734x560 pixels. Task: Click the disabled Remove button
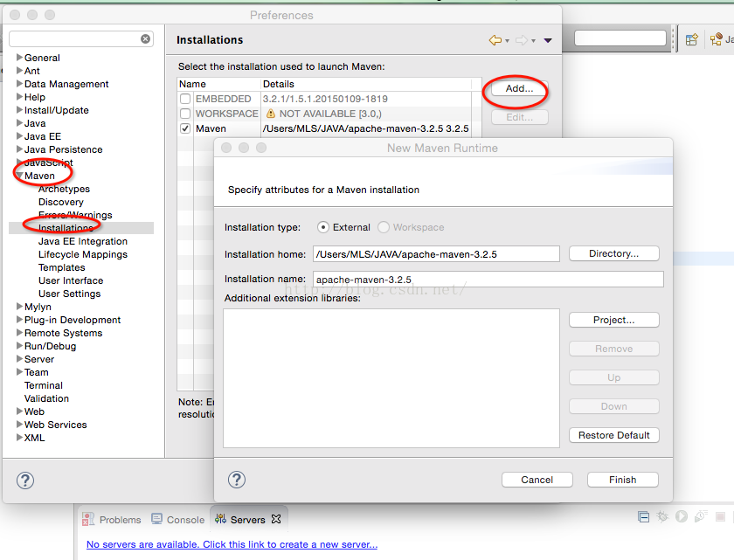[x=613, y=349]
